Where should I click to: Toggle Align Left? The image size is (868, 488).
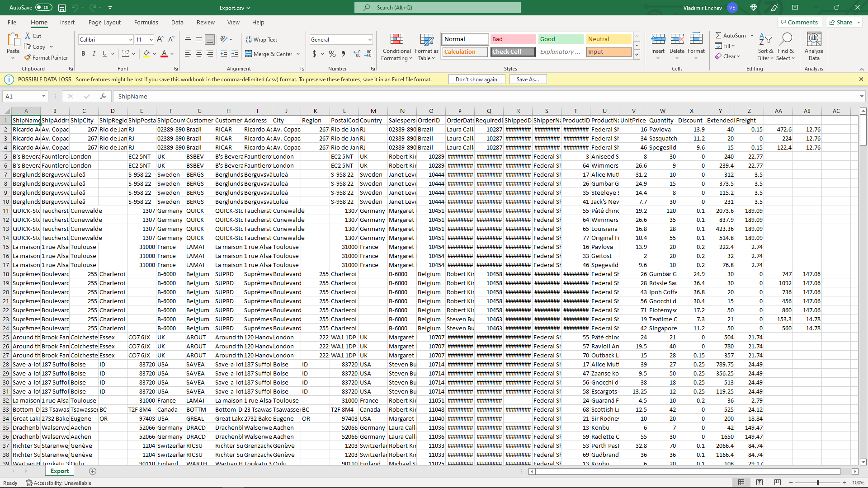coord(188,54)
